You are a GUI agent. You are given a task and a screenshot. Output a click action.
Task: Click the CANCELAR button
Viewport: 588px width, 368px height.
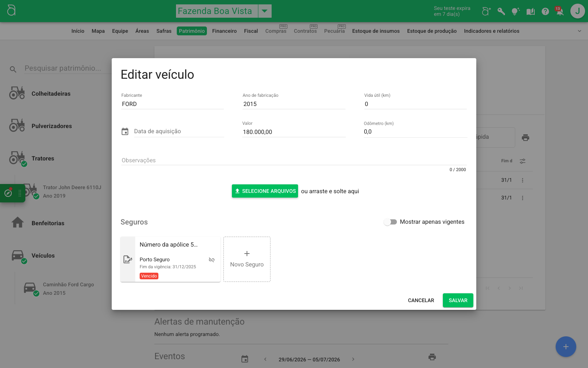click(421, 300)
